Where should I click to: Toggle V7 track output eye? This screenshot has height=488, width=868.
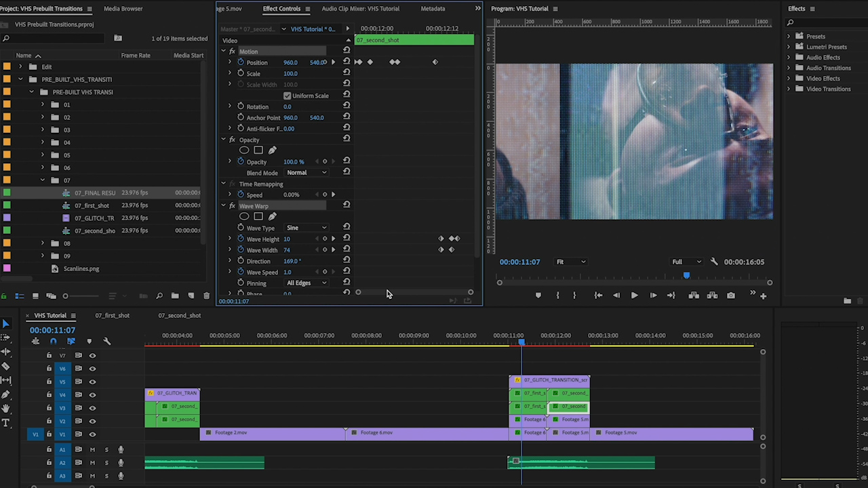coord(92,355)
